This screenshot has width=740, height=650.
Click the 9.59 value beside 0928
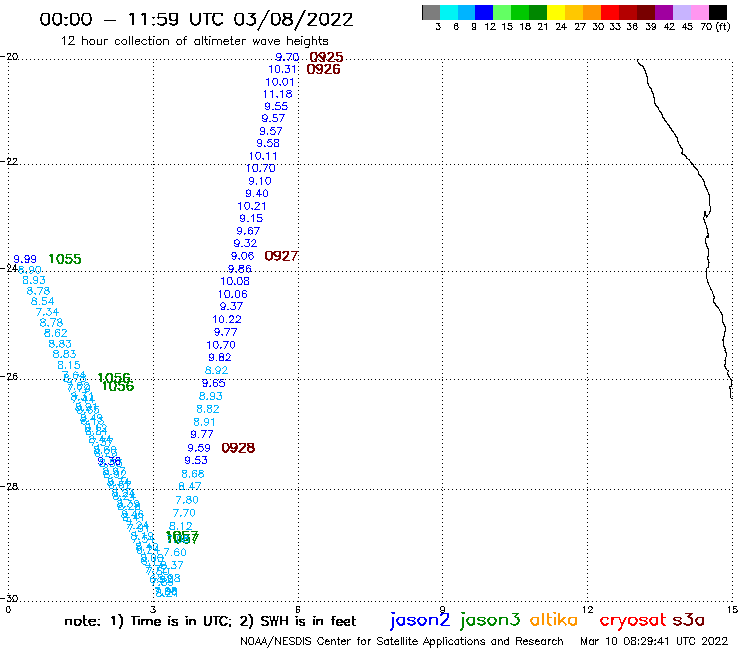[x=199, y=447]
